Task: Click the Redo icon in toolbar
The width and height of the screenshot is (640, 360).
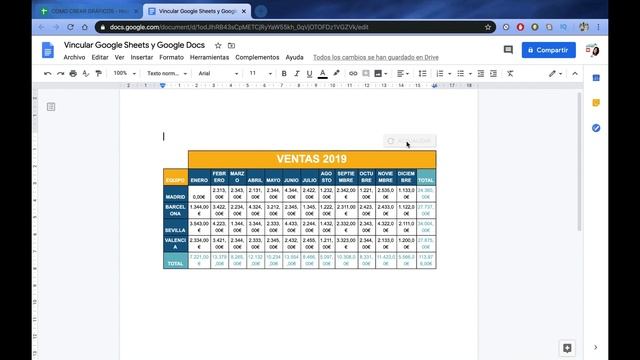Action: (x=60, y=73)
